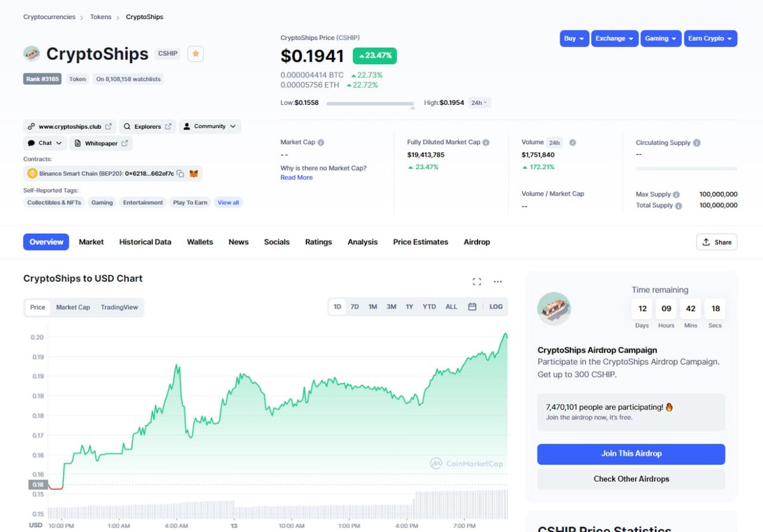Select 1D chart range
Screen dimensions: 763x532
tap(338, 306)
